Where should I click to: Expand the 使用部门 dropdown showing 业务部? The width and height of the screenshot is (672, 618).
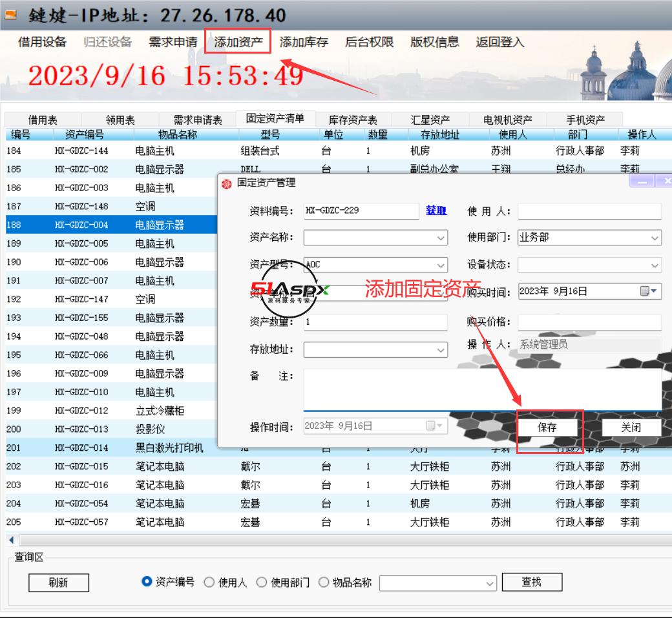(655, 238)
